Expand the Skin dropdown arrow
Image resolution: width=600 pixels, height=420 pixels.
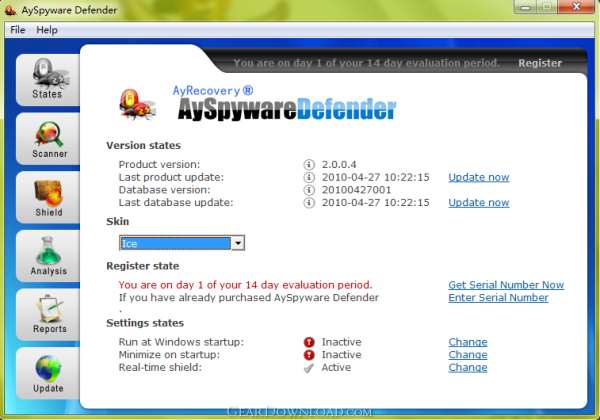click(238, 243)
